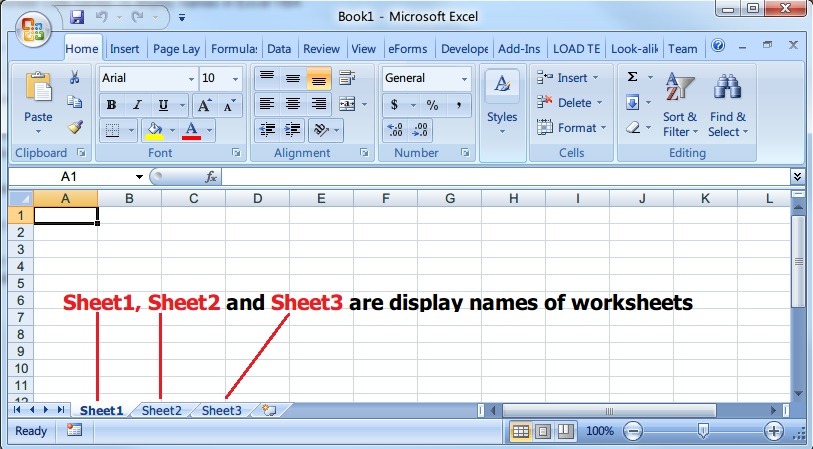Toggle bottom align for cells
This screenshot has height=449, width=813.
click(319, 78)
